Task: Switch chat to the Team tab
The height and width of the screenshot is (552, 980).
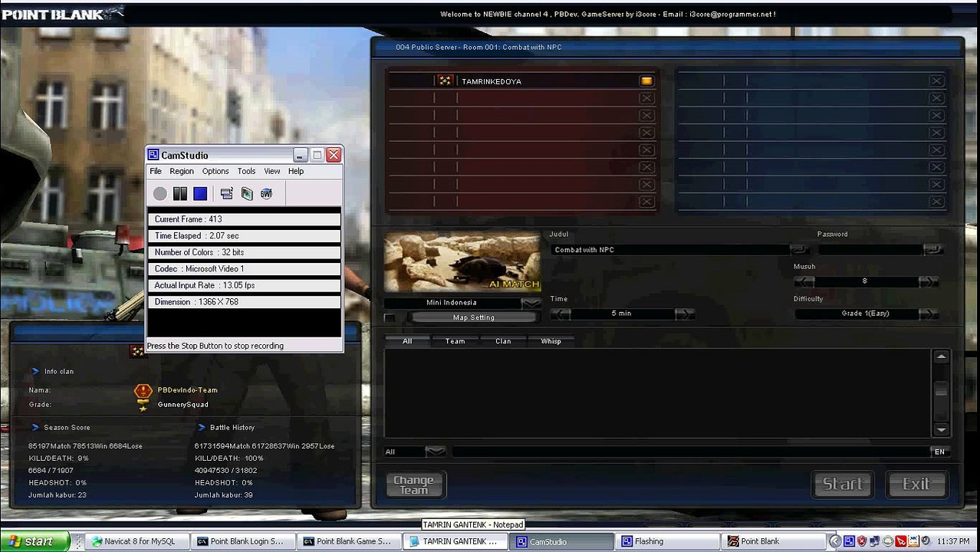Action: [x=455, y=341]
